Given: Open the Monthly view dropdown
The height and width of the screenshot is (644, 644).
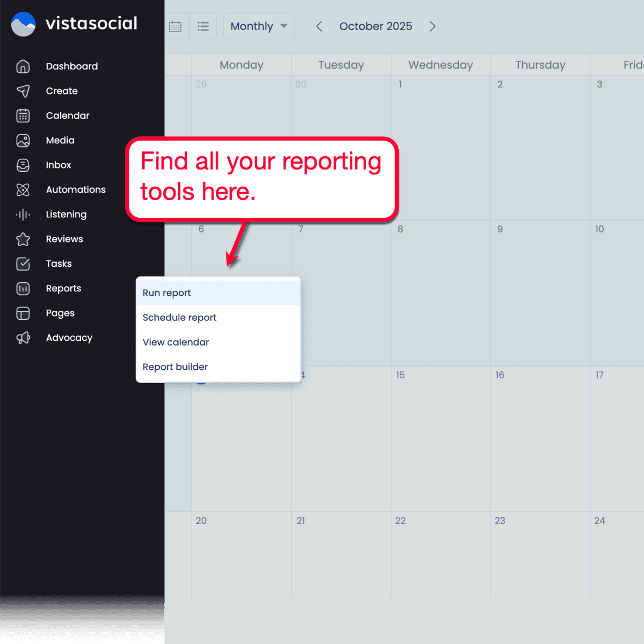Looking at the screenshot, I should [x=259, y=26].
